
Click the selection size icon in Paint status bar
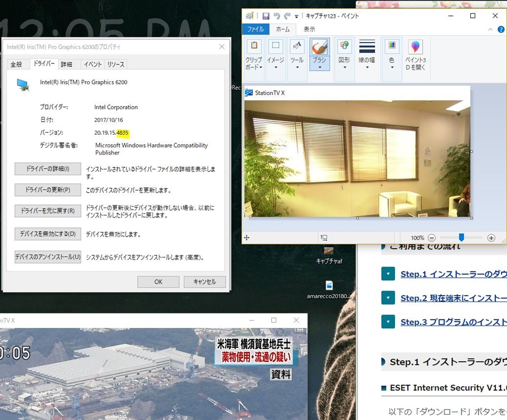pos(324,238)
